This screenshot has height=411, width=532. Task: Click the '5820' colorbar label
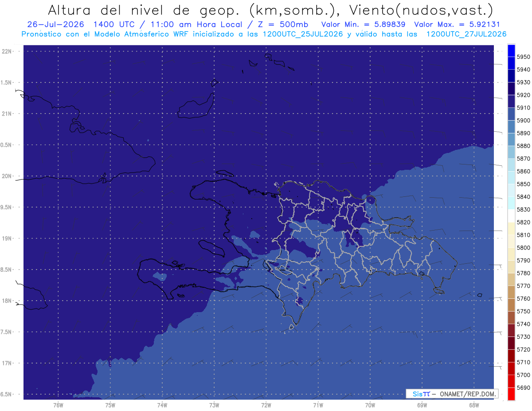click(524, 222)
